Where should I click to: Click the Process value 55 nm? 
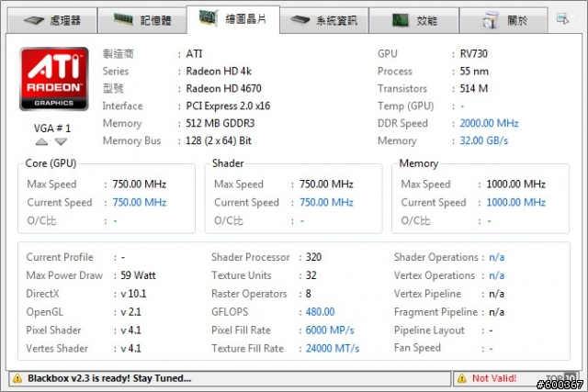[x=474, y=72]
